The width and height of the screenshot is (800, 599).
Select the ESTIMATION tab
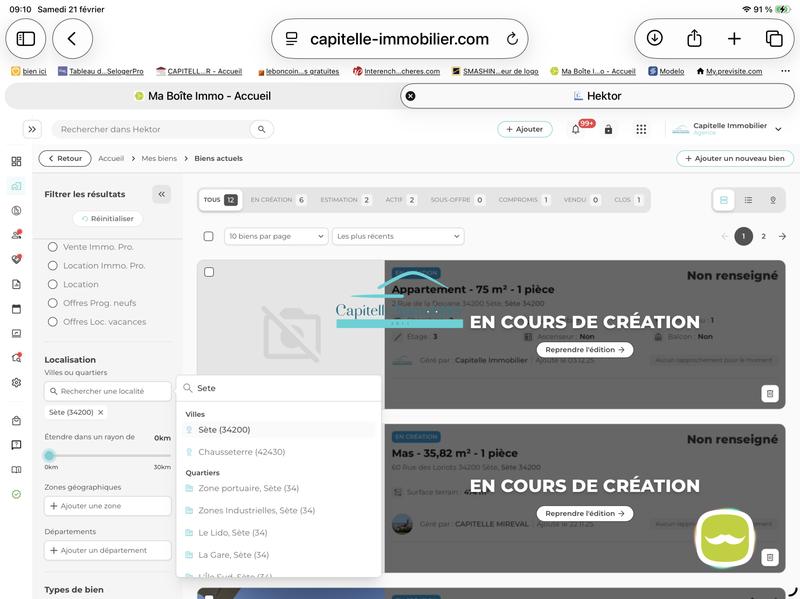(x=345, y=200)
